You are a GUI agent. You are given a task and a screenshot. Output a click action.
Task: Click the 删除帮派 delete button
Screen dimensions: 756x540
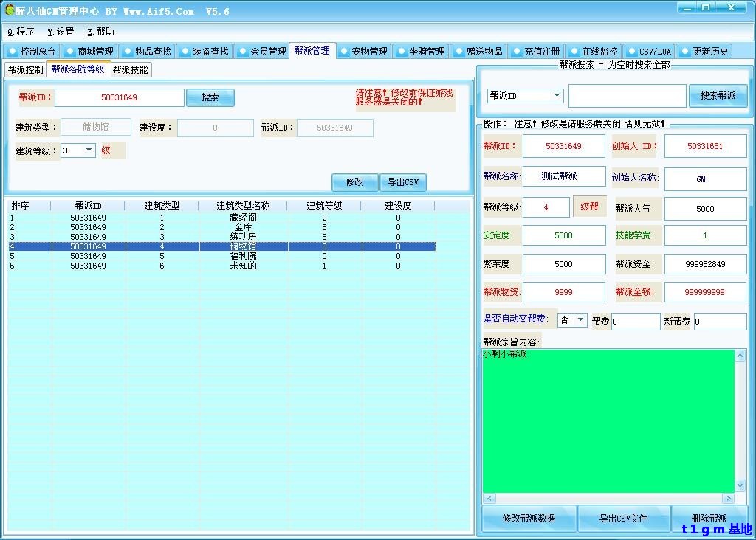(x=709, y=519)
